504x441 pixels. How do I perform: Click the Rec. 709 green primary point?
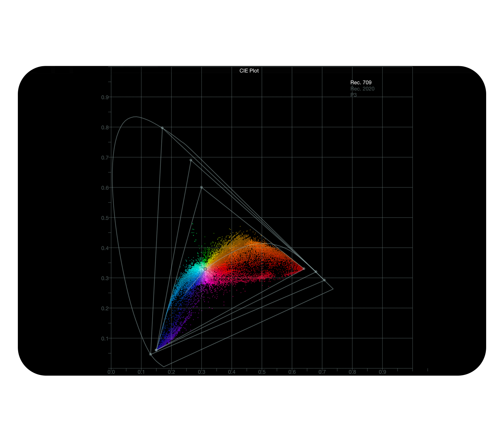pos(201,187)
